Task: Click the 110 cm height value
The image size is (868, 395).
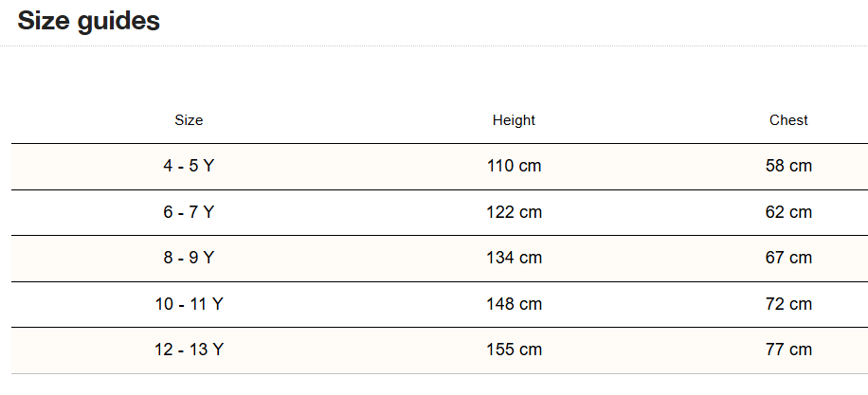Action: (x=514, y=166)
